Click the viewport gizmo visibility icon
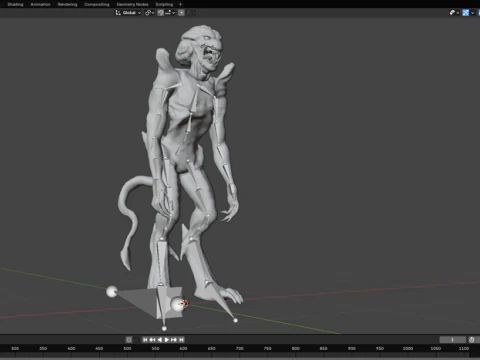This screenshot has width=480, height=360. coord(452,13)
